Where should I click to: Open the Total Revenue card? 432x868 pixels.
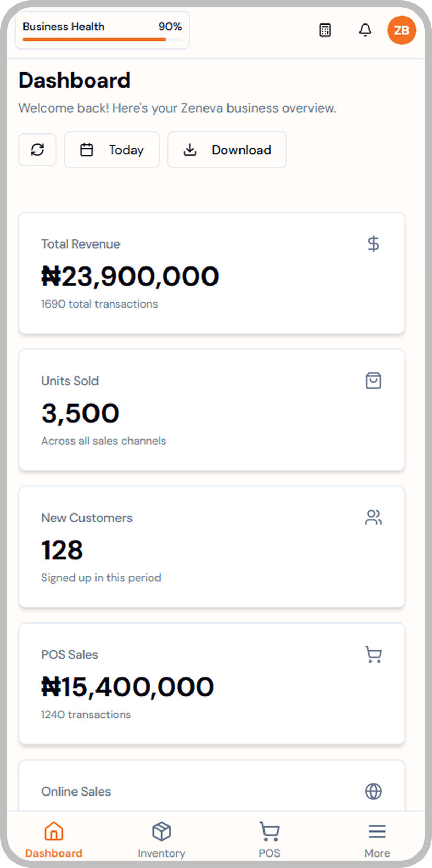pyautogui.click(x=212, y=273)
